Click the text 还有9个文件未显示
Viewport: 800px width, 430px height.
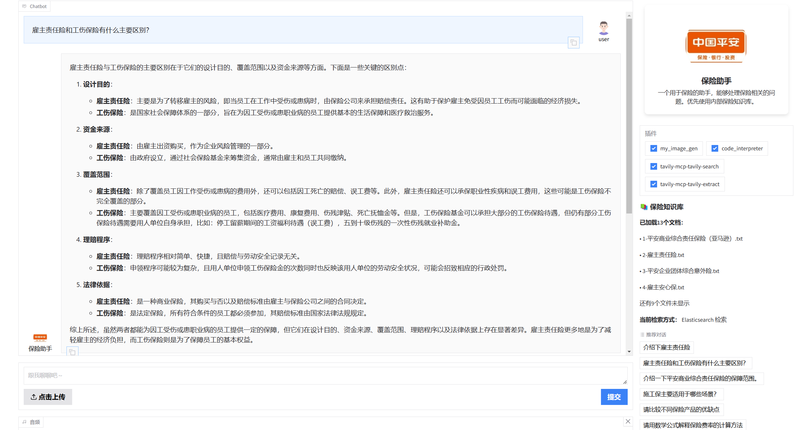tap(664, 303)
